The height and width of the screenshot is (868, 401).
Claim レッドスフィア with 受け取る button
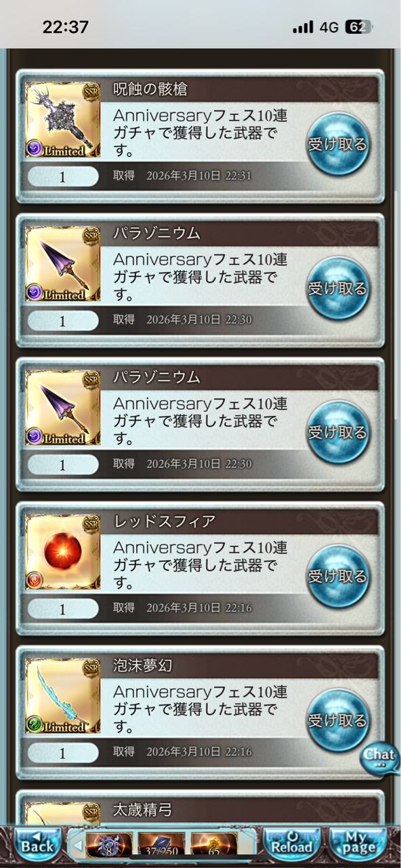(x=337, y=576)
